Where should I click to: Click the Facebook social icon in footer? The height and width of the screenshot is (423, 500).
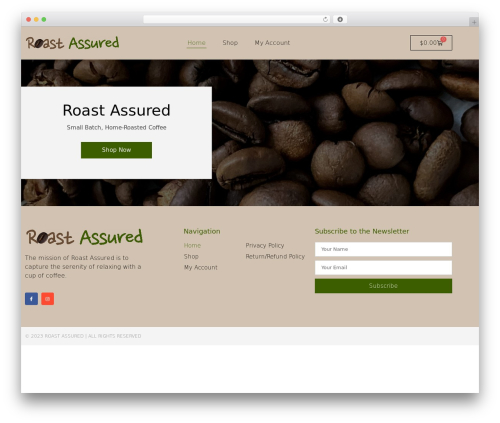pyautogui.click(x=31, y=299)
